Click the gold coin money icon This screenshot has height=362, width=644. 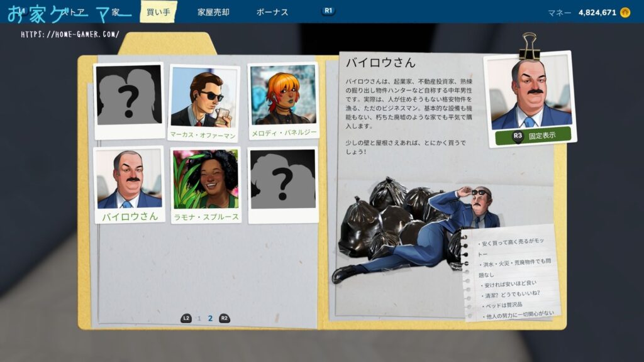click(x=625, y=13)
